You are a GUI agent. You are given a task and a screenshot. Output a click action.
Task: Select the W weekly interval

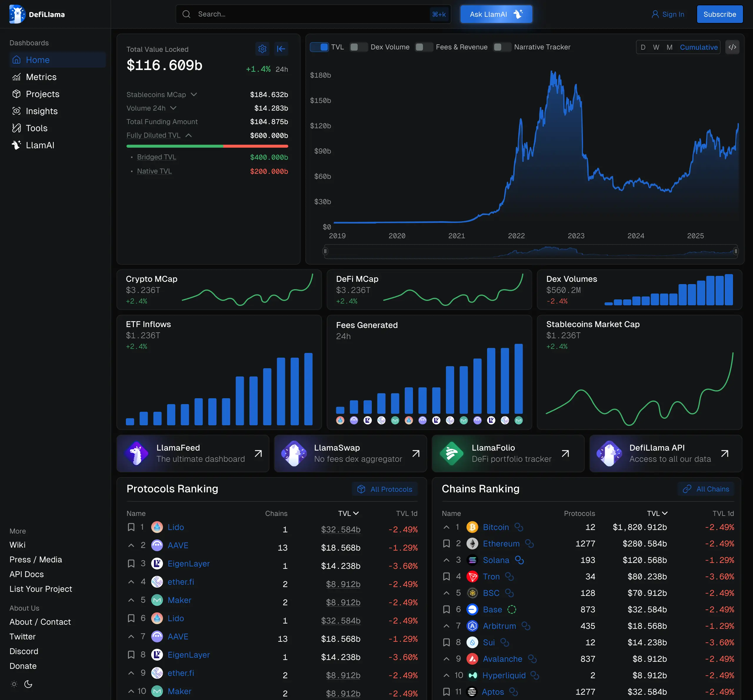(656, 47)
